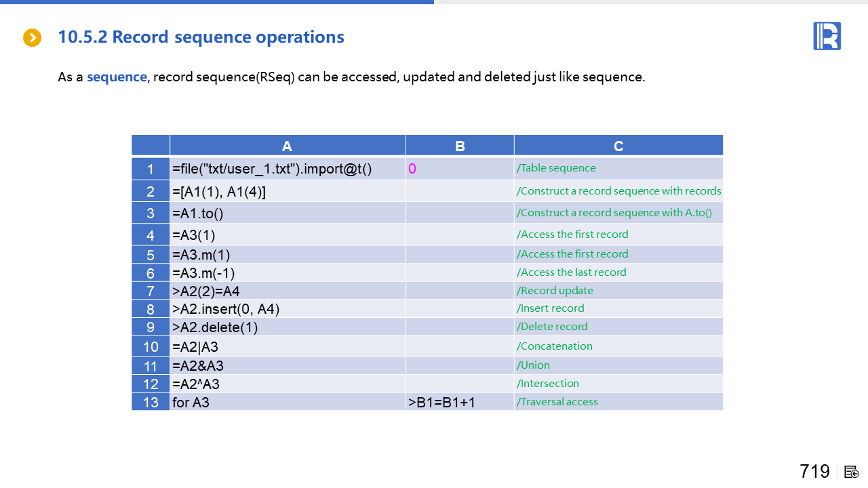The image size is (868, 488).
Task: Open the back-to-contents icon beside page number
Action: pyautogui.click(x=852, y=472)
